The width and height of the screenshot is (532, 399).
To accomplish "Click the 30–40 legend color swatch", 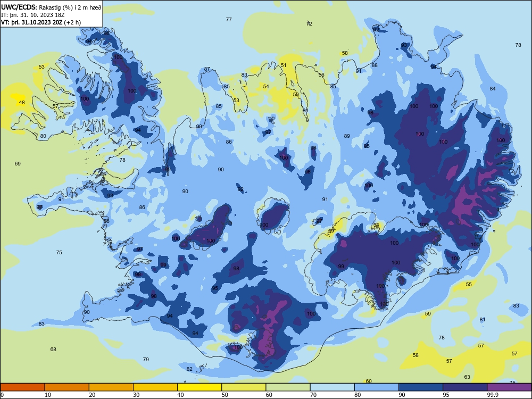I will point(155,387).
